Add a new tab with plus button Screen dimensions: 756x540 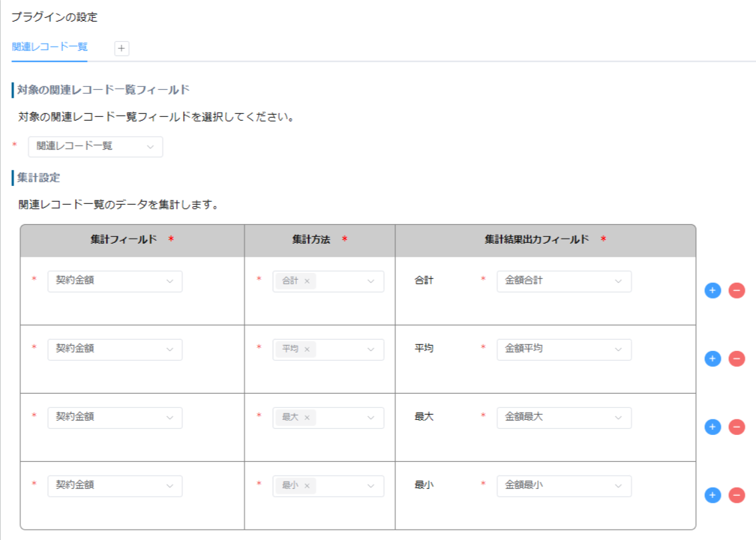click(x=121, y=48)
